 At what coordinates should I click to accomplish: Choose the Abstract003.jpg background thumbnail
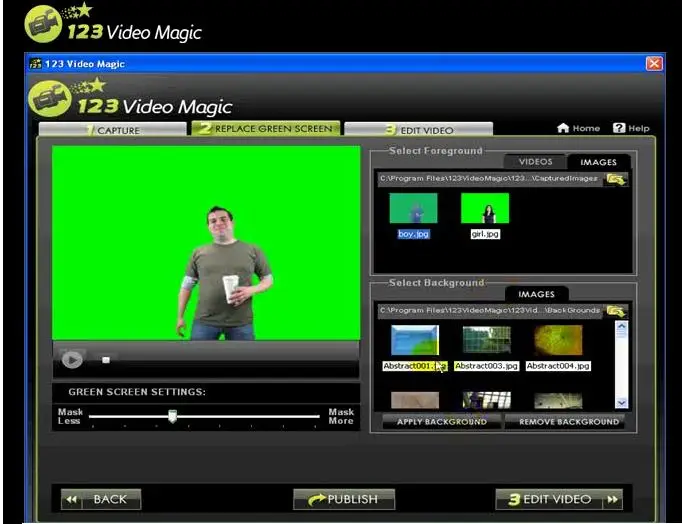(487, 340)
